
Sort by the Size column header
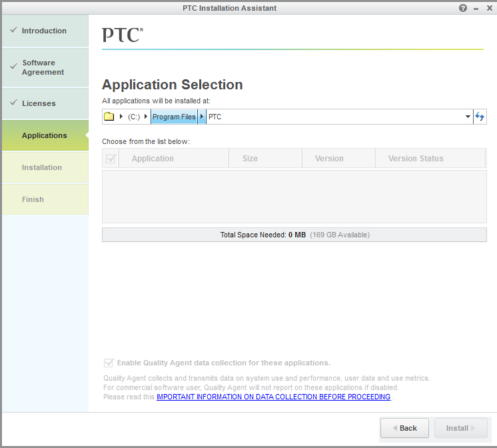click(265, 158)
